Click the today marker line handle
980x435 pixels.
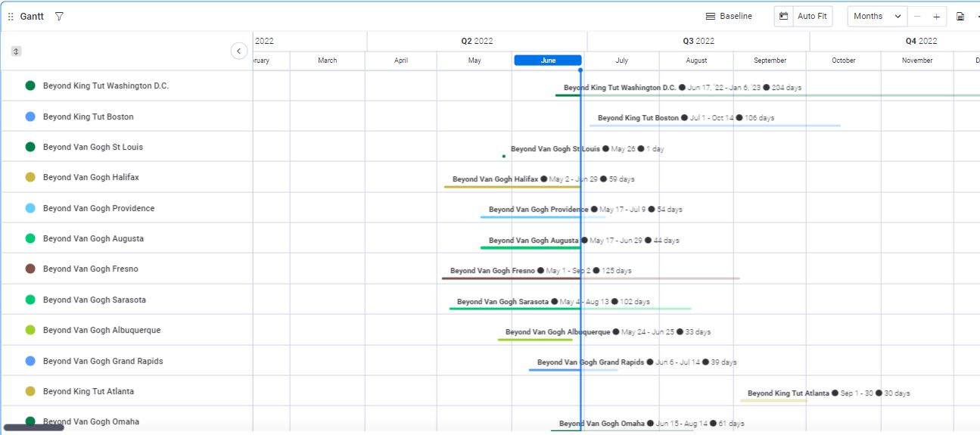click(580, 70)
